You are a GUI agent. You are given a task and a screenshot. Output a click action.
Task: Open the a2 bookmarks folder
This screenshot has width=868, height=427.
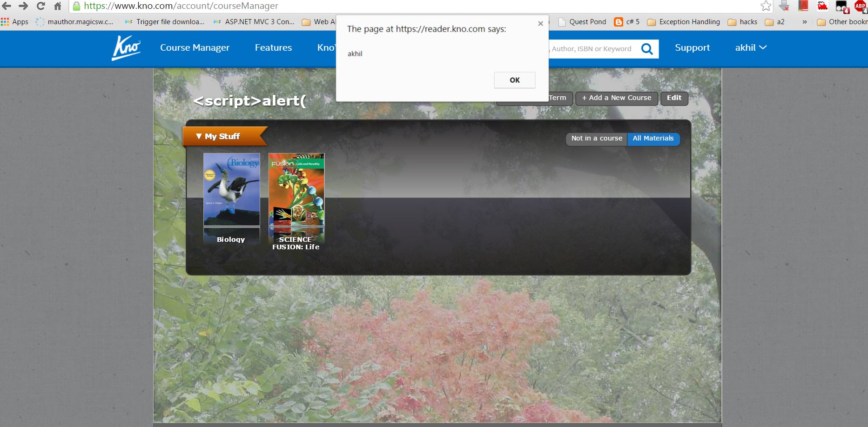click(x=775, y=22)
